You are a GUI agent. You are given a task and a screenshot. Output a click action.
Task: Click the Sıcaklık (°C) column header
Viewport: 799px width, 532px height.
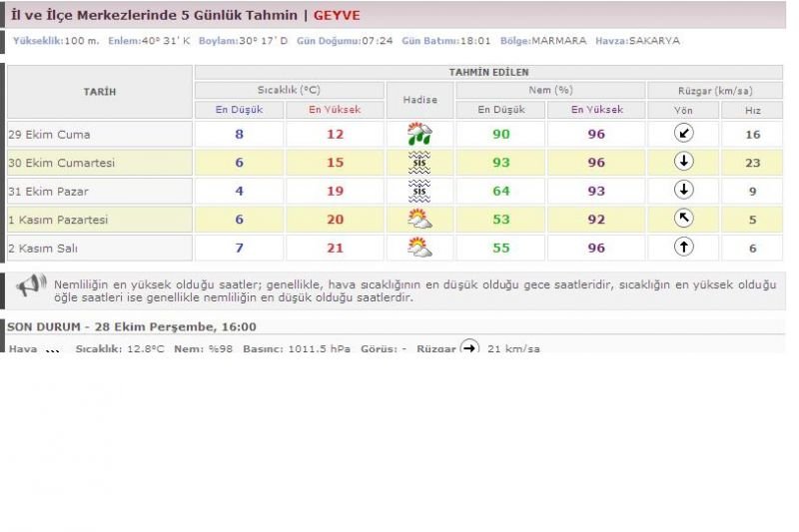click(x=288, y=90)
